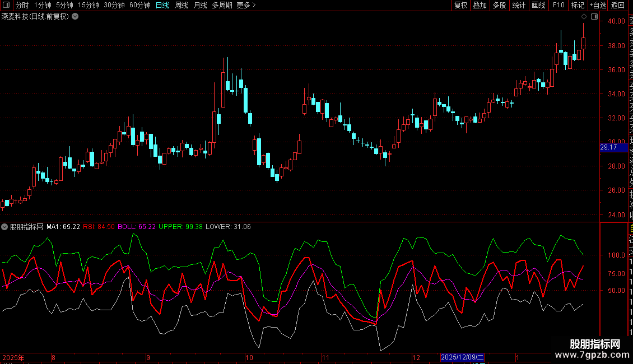633x364 pixels.
Task: Click the month 10 label on time axis
Action: click(249, 357)
